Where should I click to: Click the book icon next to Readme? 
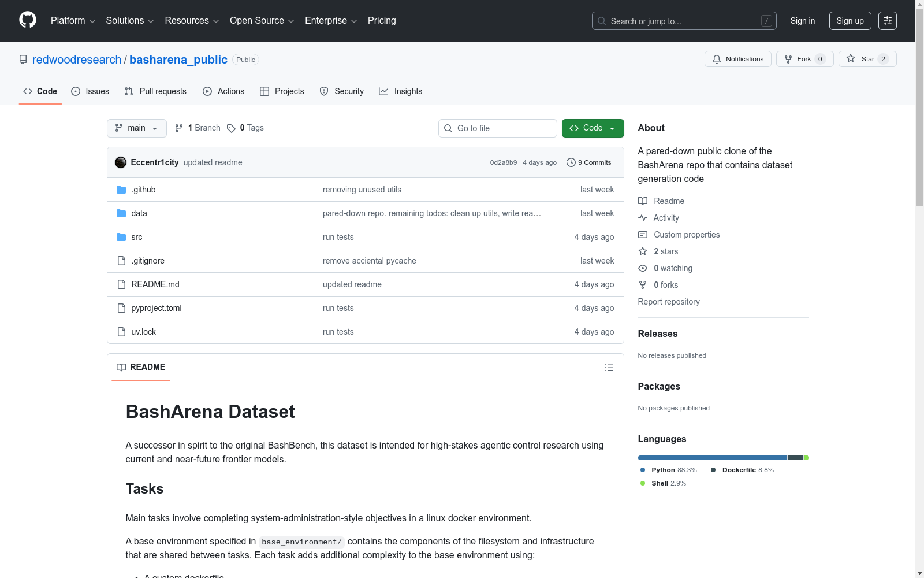(643, 201)
